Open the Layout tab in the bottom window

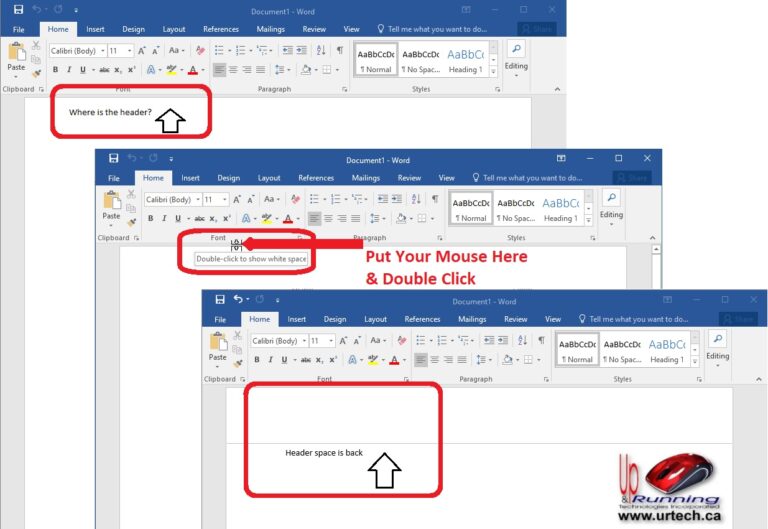pyautogui.click(x=375, y=320)
